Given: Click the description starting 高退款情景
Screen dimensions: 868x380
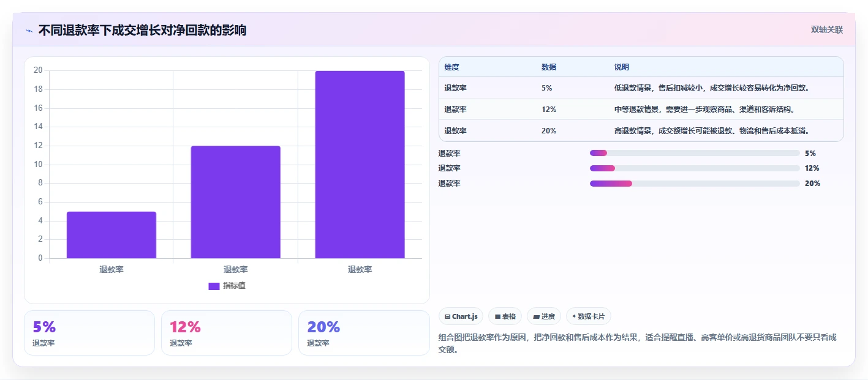Looking at the screenshot, I should click(x=712, y=131).
